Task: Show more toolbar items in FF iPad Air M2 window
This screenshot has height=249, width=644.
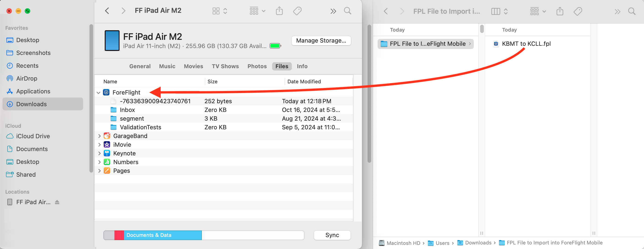Action: pyautogui.click(x=333, y=11)
